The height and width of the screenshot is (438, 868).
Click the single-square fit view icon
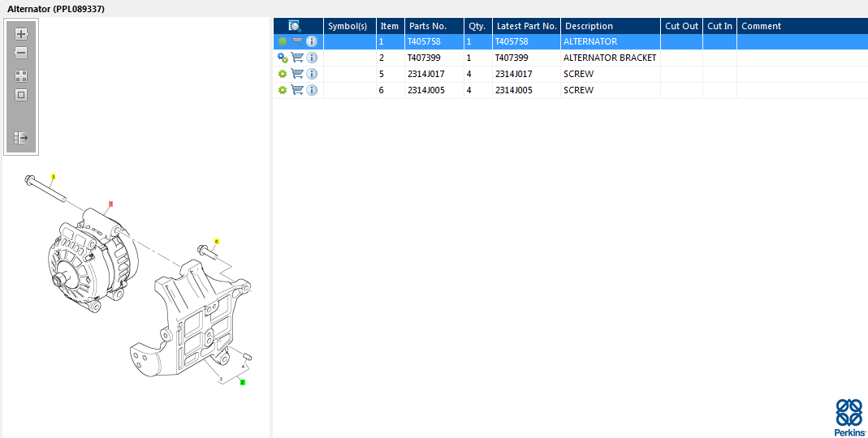[21, 95]
